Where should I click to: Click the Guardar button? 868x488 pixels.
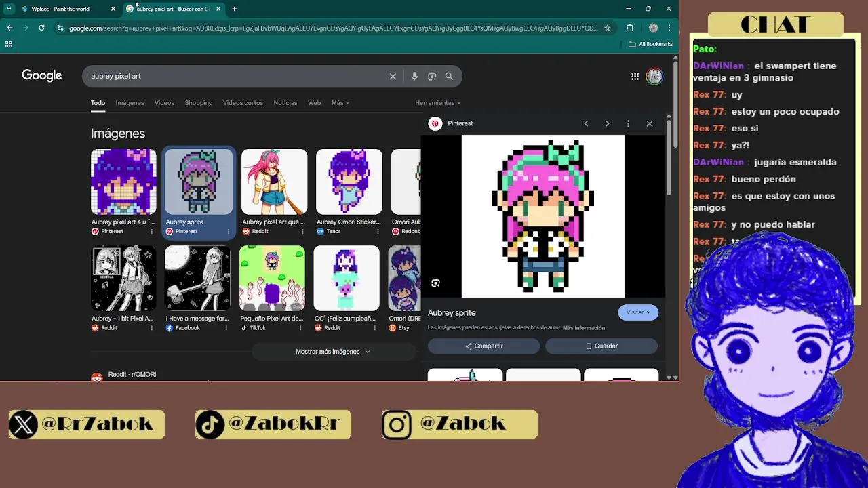coord(601,346)
